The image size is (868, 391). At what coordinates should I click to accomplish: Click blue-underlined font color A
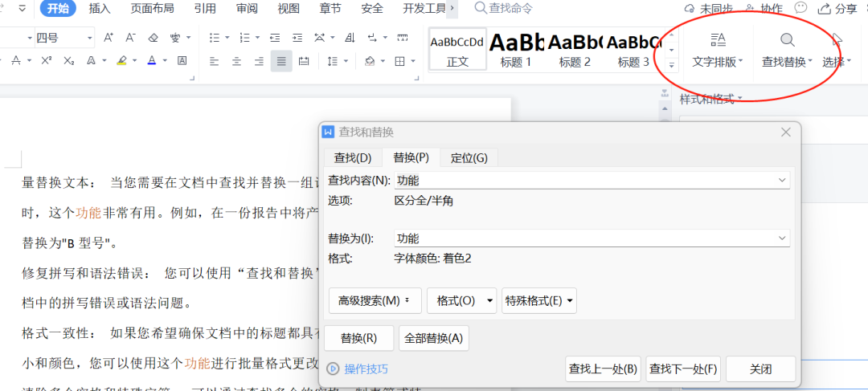pos(152,60)
